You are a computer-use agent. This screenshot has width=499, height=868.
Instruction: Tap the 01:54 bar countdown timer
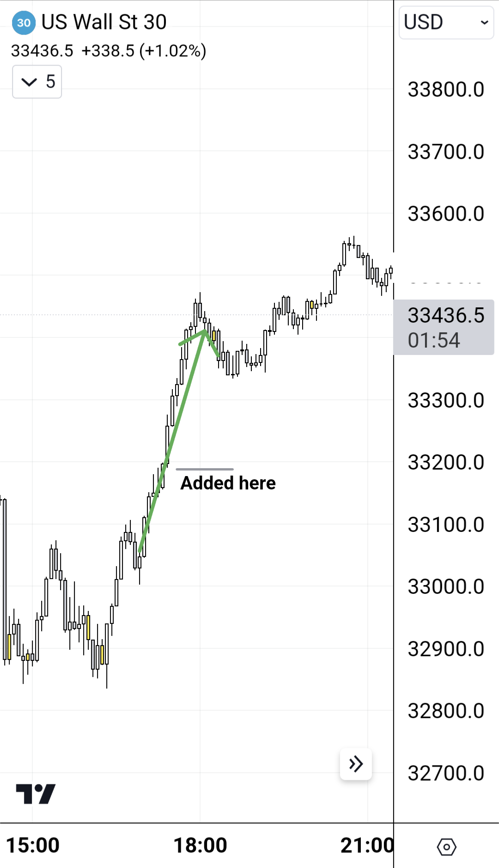434,341
